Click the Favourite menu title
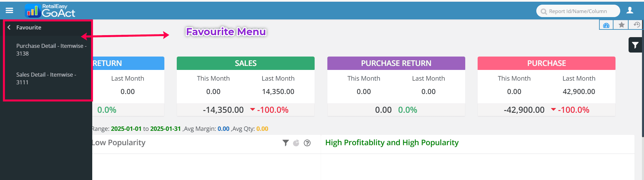Screen dimensions: 644x180 click(29, 27)
